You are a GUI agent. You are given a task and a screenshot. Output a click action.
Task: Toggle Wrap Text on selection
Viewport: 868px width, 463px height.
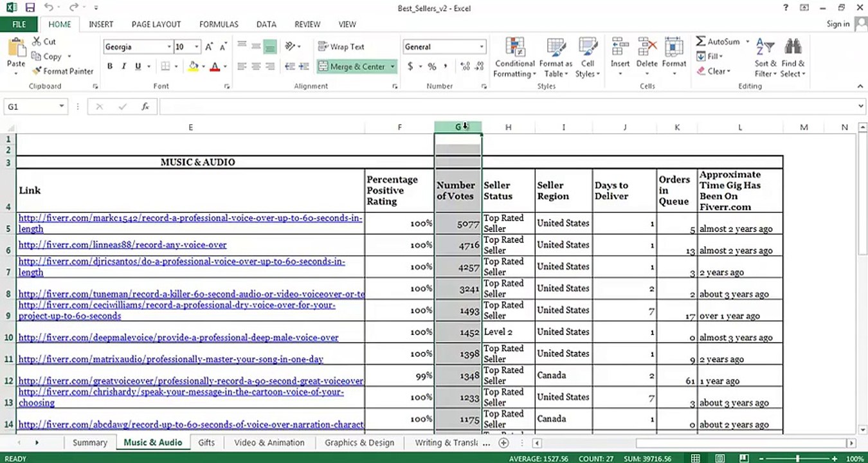tap(341, 46)
